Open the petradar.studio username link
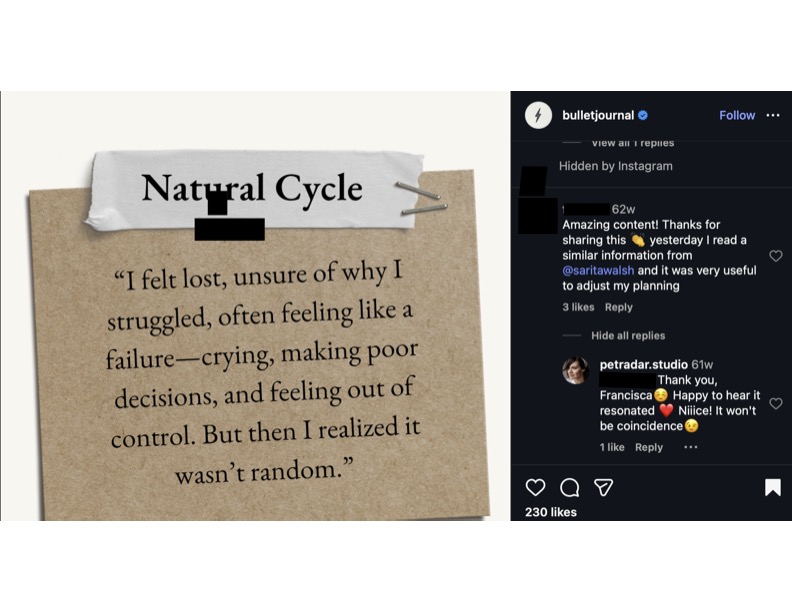 [643, 365]
